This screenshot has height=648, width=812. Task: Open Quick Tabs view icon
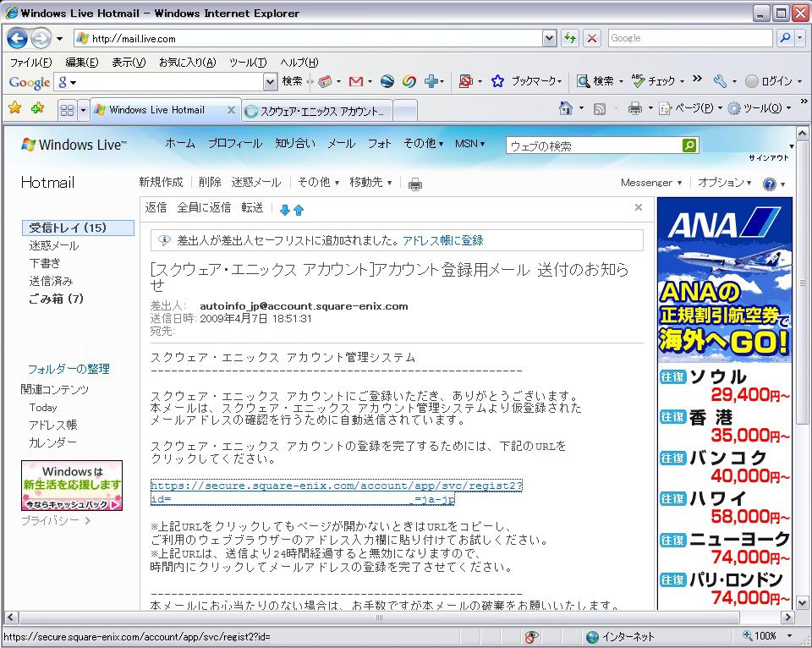tap(67, 110)
